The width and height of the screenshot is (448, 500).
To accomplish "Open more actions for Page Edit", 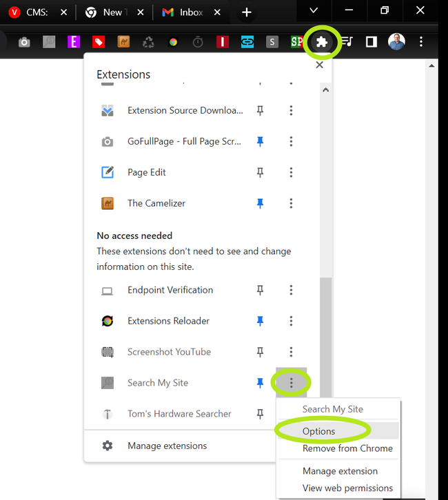I will click(291, 172).
